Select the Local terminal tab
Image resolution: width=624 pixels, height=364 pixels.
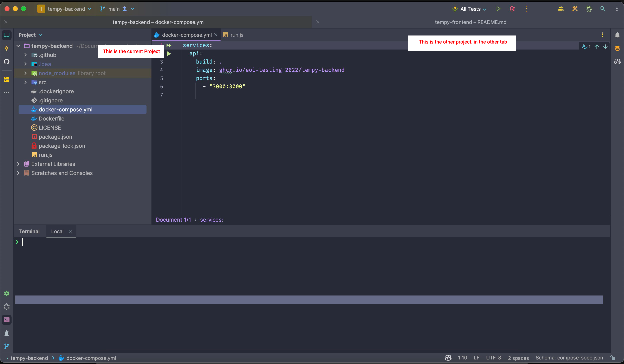pos(57,231)
